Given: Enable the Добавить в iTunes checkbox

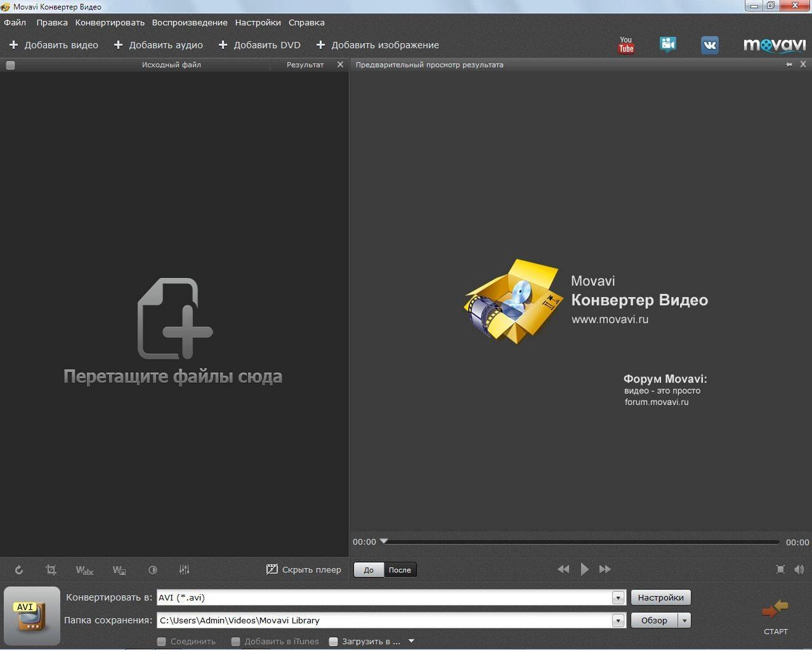Looking at the screenshot, I should point(235,642).
